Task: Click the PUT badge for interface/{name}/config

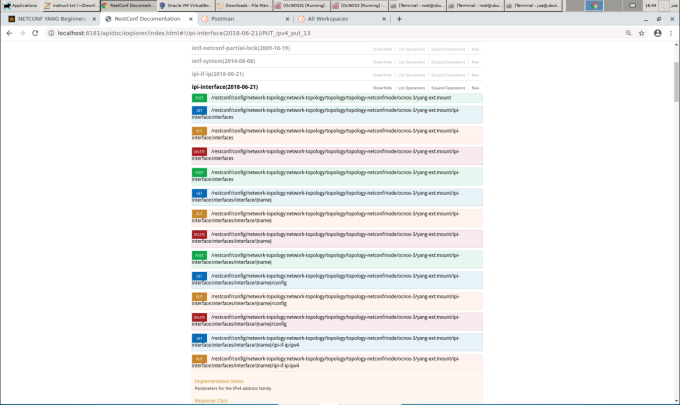Action: (x=199, y=297)
